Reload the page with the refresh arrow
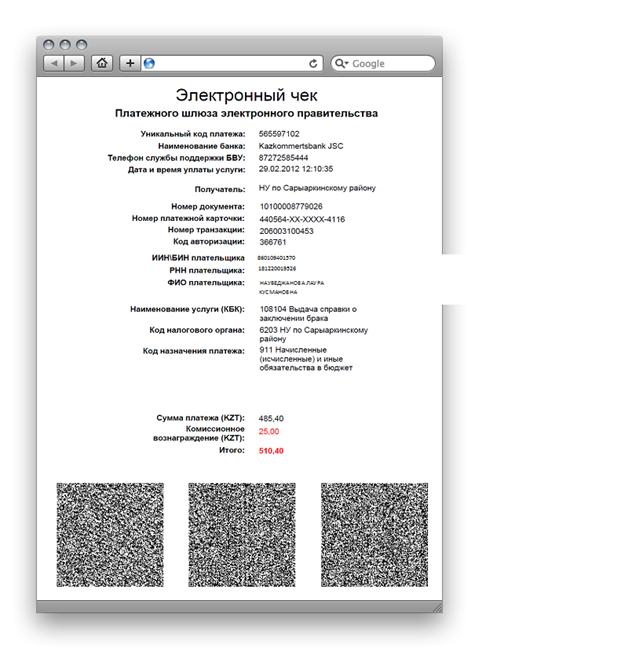 coord(313,63)
